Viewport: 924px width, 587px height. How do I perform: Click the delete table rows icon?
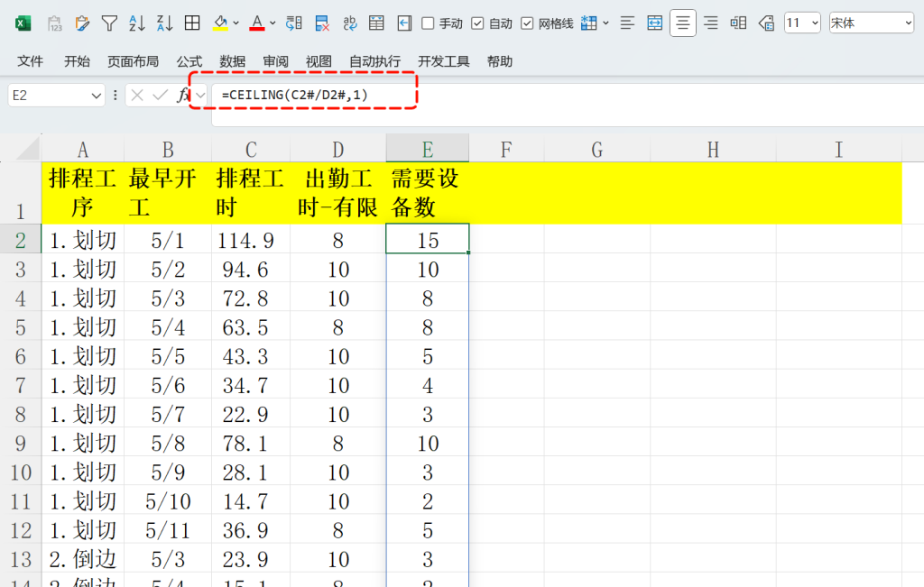coord(322,23)
